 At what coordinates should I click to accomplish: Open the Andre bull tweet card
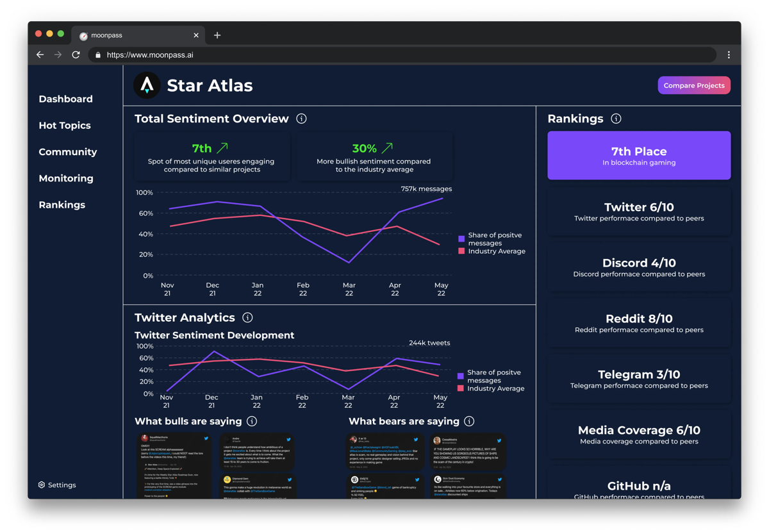point(258,452)
